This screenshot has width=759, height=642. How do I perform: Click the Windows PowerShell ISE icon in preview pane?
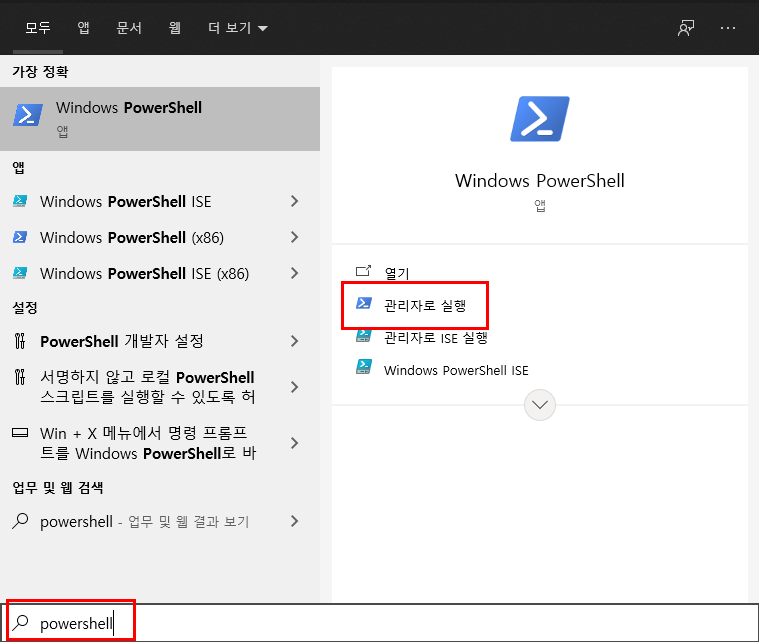coord(364,367)
